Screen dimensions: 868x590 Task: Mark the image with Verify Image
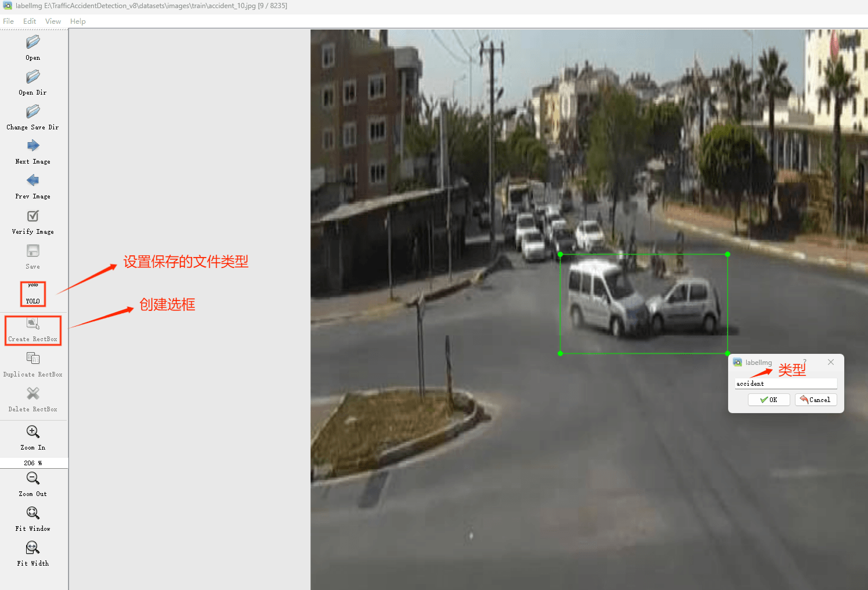[x=33, y=222]
